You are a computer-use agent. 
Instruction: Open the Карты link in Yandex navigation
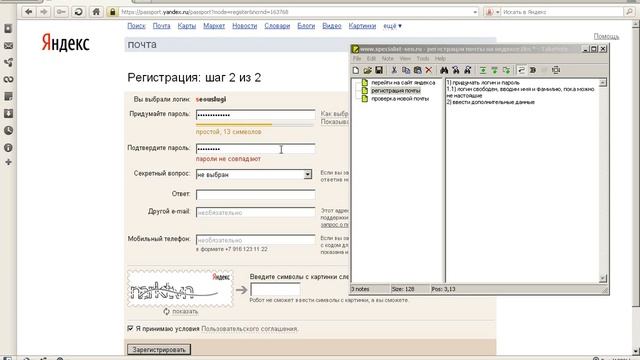pyautogui.click(x=187, y=26)
